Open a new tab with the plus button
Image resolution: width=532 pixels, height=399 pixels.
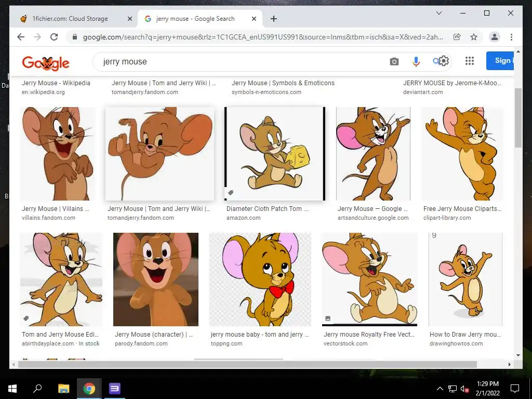pos(274,19)
